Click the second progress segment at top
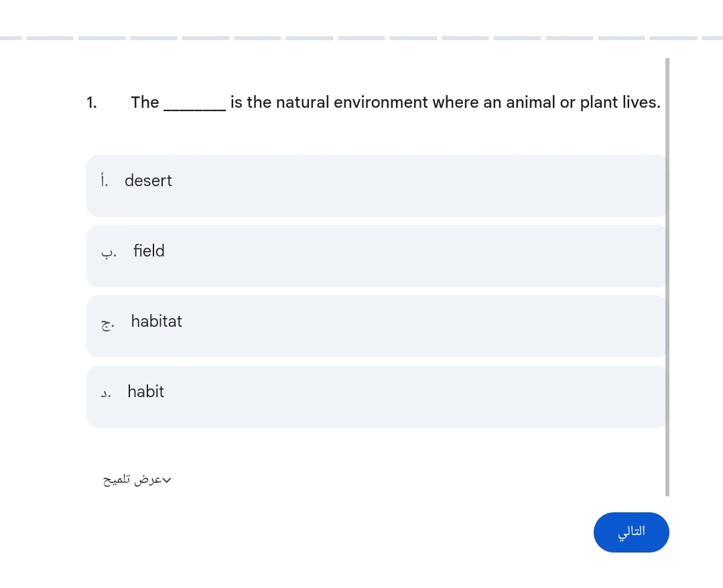Image resolution: width=723 pixels, height=588 pixels. coord(50,37)
